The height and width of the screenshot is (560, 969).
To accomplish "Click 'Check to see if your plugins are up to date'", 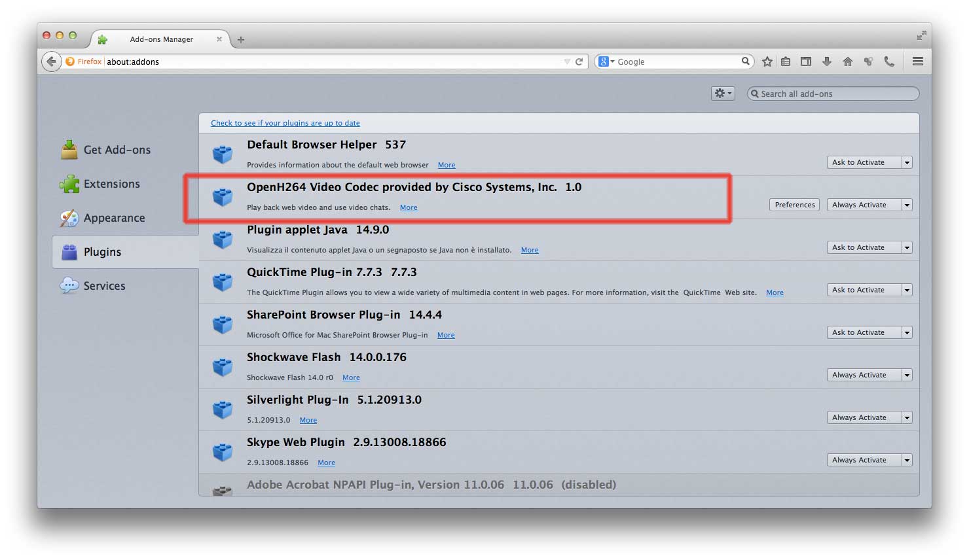I will coord(285,123).
